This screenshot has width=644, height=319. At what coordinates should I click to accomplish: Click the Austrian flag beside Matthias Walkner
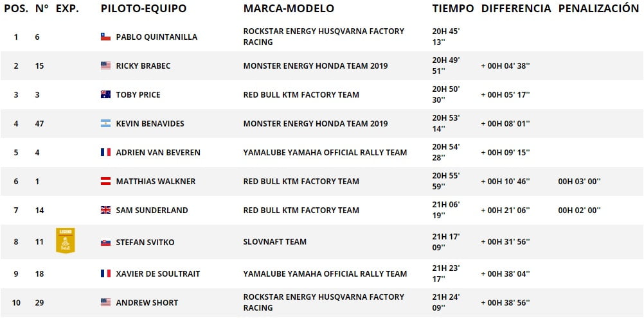105,181
